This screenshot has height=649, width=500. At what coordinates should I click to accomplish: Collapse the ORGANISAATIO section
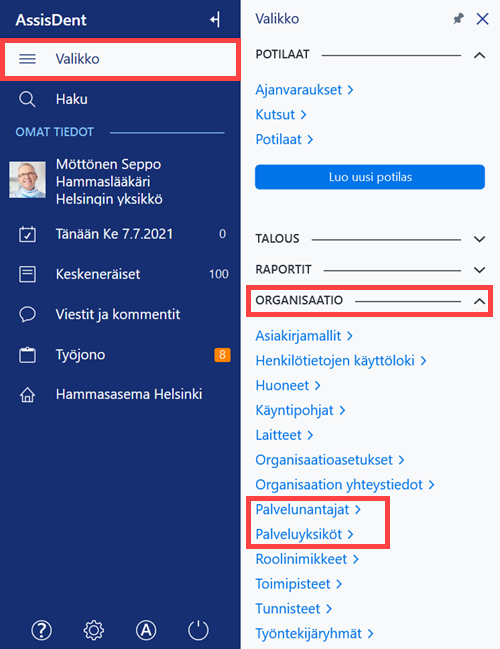click(x=479, y=301)
